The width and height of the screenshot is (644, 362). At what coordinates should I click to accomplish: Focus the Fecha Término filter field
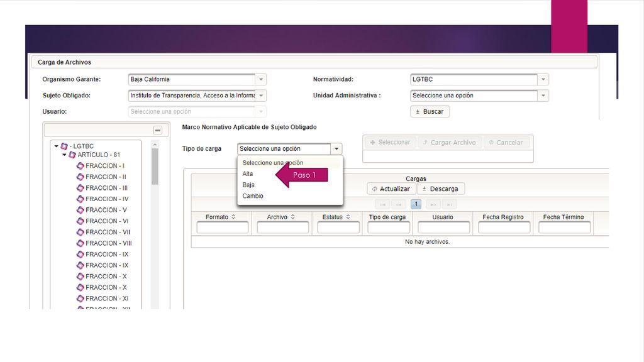(564, 228)
